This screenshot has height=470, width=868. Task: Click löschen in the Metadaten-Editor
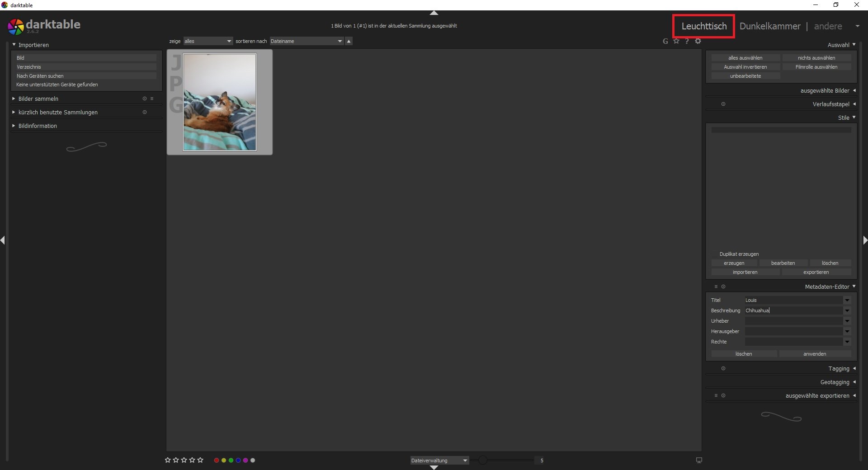coord(744,354)
